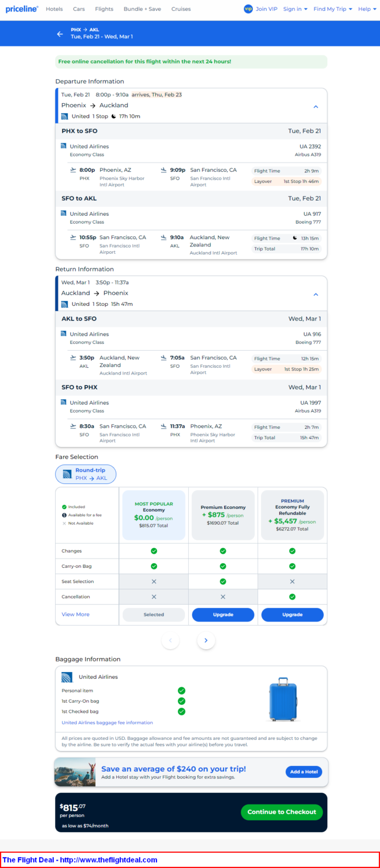
Task: Click green check for Fully Refundable Cancellation
Action: click(x=292, y=597)
